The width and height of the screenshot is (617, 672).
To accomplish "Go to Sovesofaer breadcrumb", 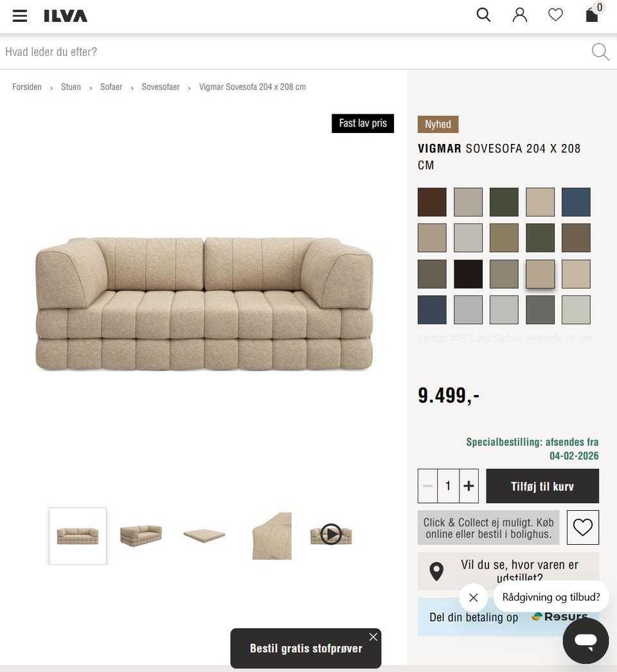I will pyautogui.click(x=161, y=87).
